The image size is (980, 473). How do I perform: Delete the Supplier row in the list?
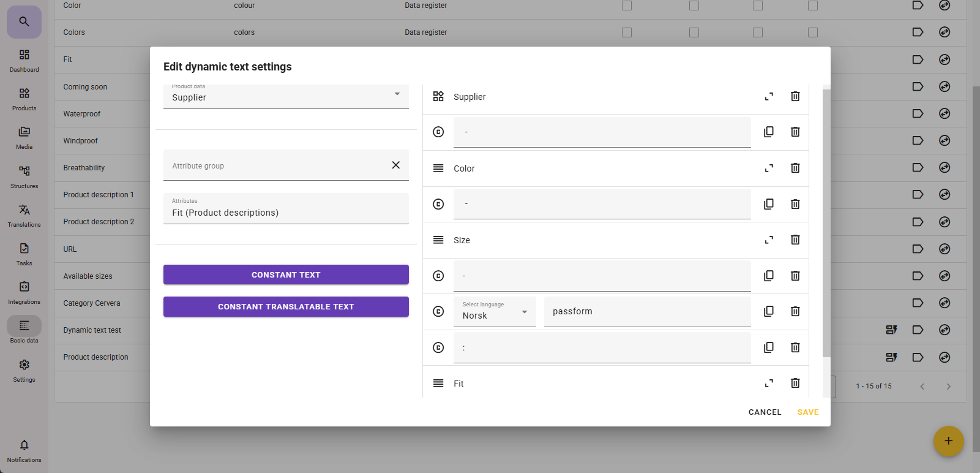[x=795, y=96]
